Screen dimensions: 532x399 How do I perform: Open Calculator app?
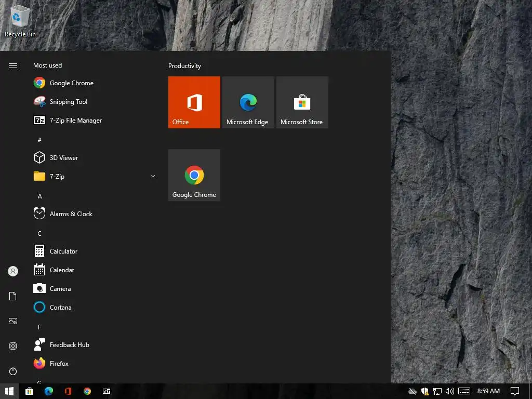(95, 251)
